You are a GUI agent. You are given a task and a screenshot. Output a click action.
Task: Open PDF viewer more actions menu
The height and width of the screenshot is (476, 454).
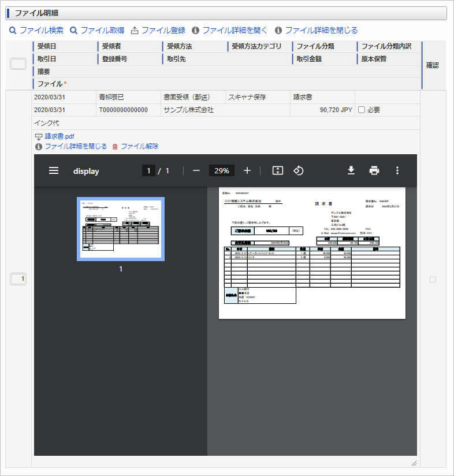point(397,170)
